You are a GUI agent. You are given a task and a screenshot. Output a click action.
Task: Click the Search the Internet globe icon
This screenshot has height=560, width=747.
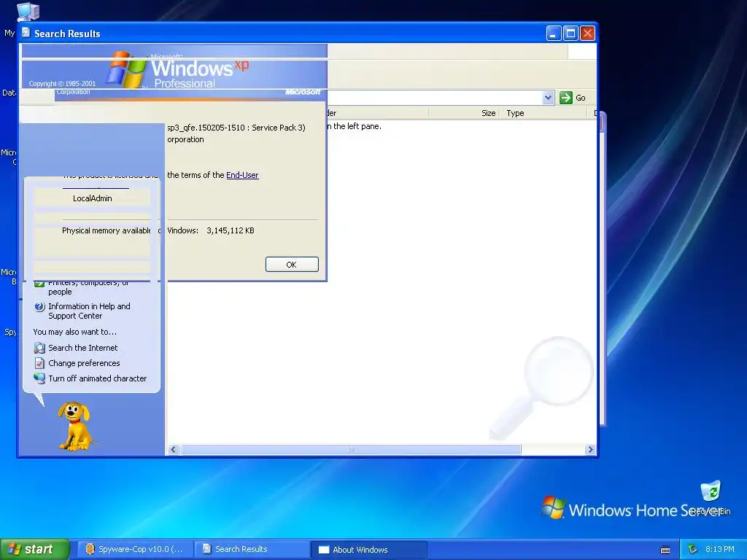(x=39, y=348)
